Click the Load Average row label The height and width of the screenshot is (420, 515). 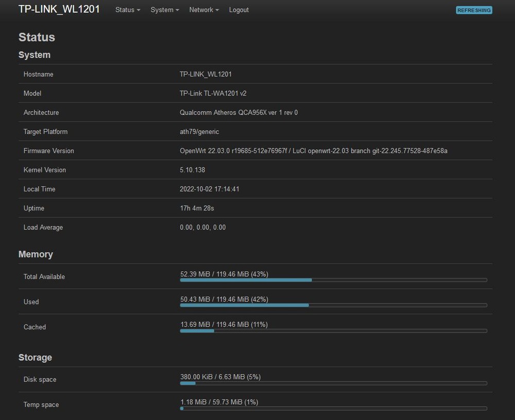click(43, 227)
